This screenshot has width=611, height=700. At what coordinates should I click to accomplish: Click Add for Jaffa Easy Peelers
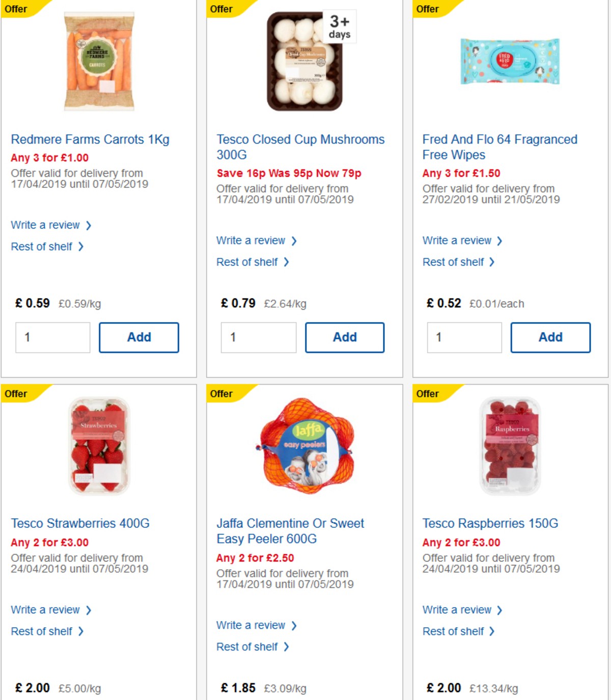[x=345, y=699]
